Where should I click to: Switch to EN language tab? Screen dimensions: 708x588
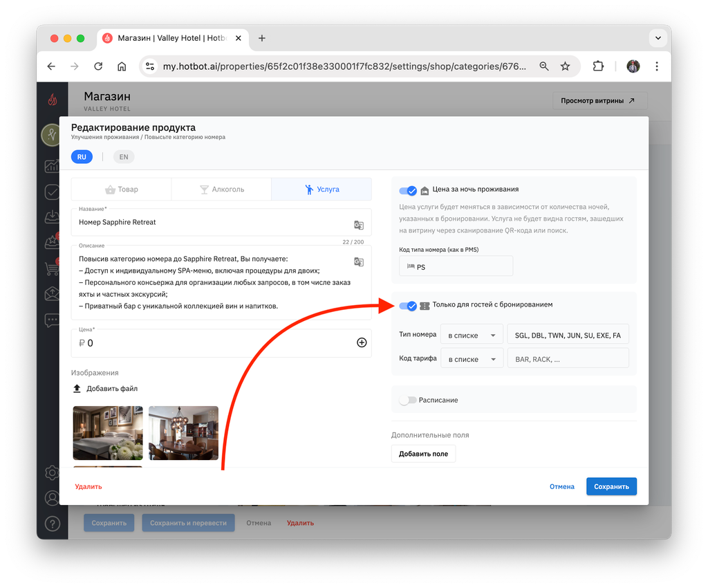click(124, 157)
